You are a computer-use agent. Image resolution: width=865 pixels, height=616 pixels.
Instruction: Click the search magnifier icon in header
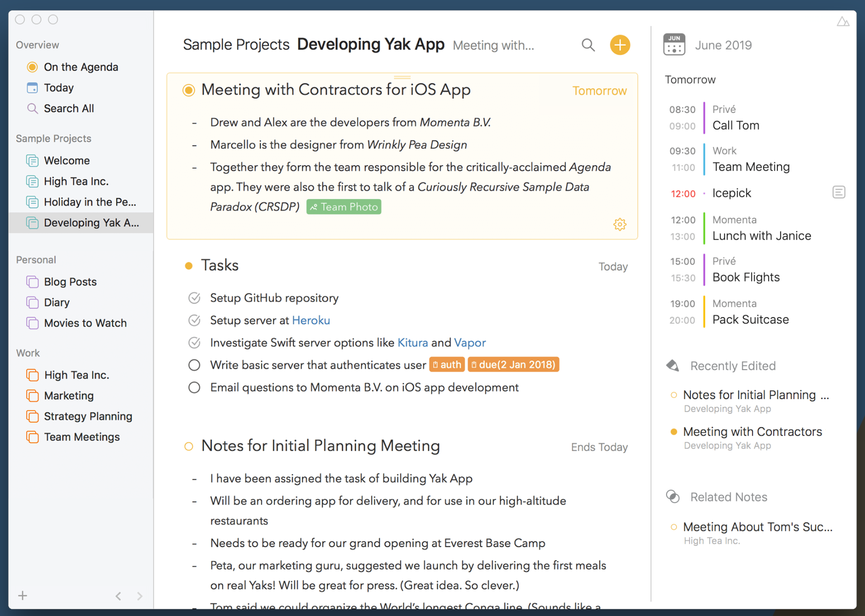click(x=588, y=45)
